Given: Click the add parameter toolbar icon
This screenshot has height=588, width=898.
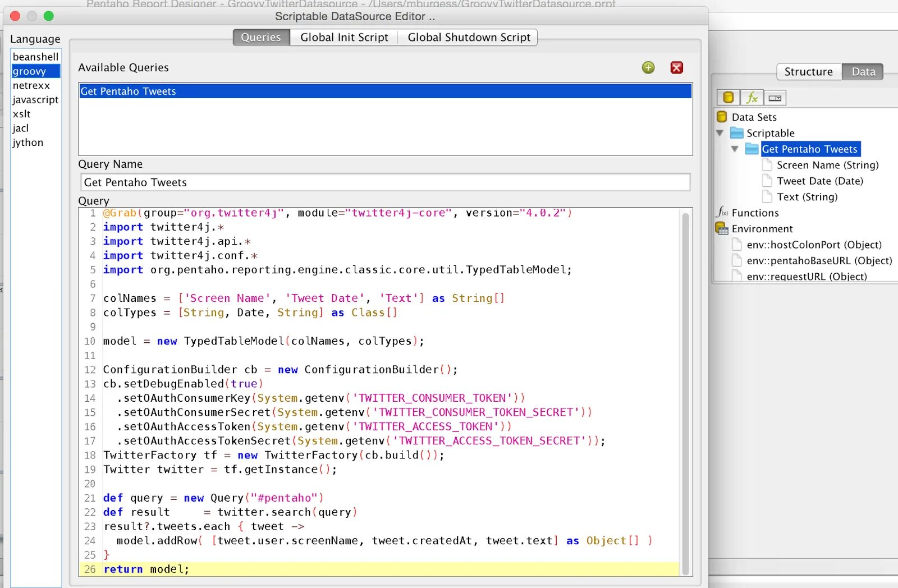Looking at the screenshot, I should point(775,98).
